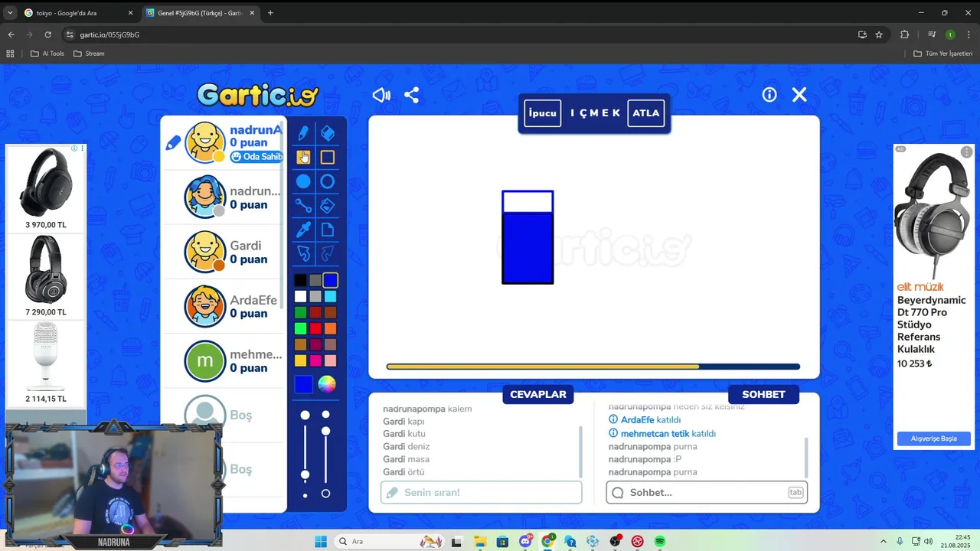Pick the outlined ellipse tool

tap(328, 181)
